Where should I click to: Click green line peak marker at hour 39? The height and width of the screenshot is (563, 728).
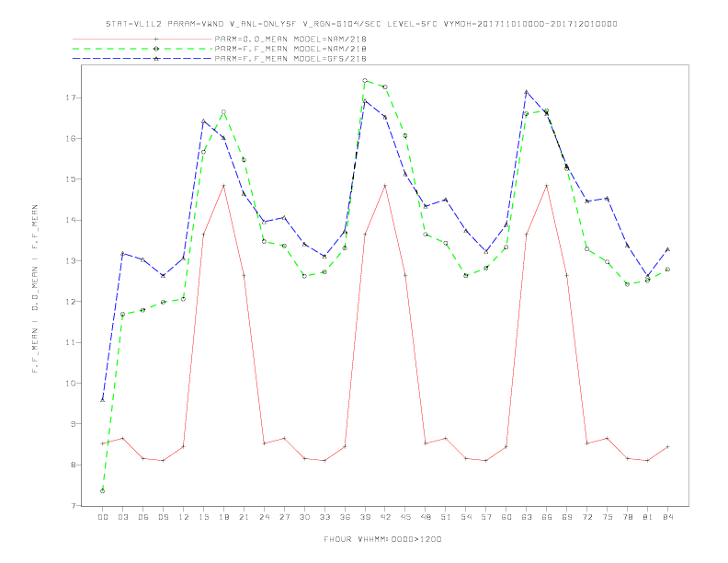tap(365, 80)
